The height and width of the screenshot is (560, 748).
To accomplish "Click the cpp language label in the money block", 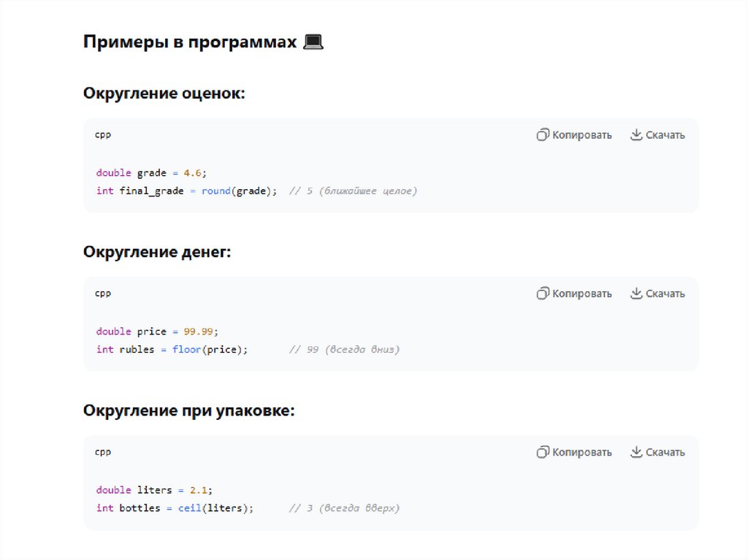I will tap(103, 294).
